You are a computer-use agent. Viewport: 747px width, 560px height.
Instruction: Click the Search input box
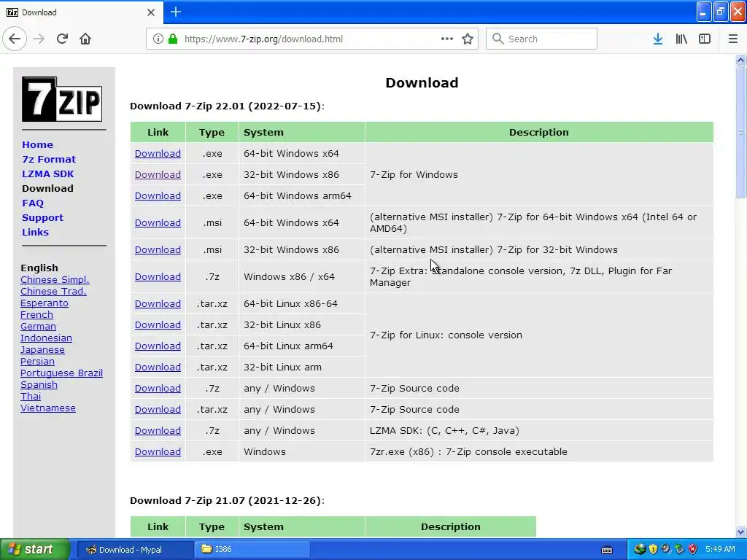[541, 39]
